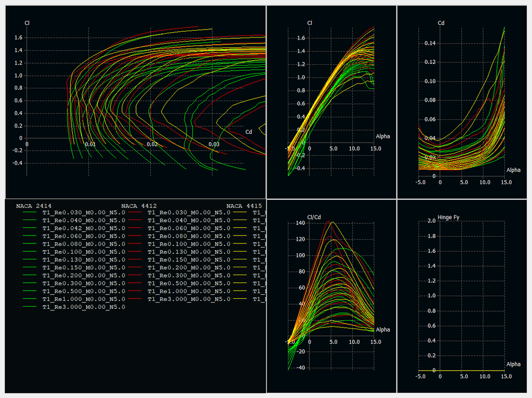The width and height of the screenshot is (532, 398).
Task: Click the Cl axis title in Cl-Cd polar graph
Action: pos(27,23)
